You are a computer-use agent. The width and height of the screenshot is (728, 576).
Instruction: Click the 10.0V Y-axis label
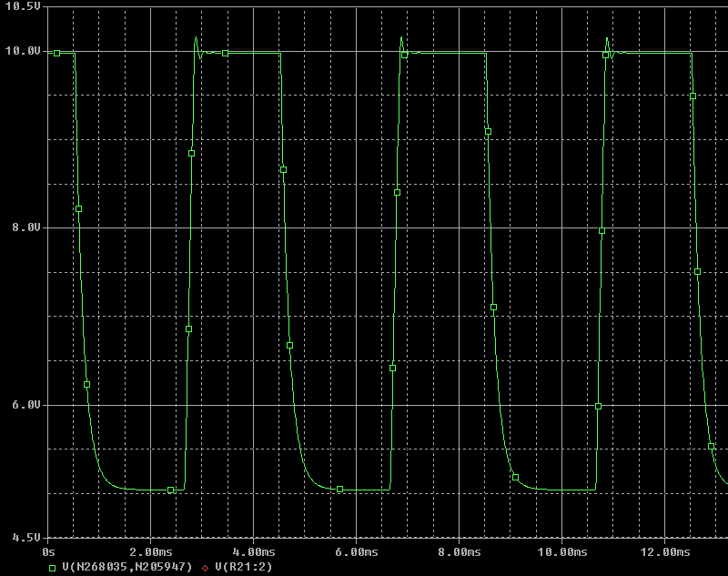click(24, 51)
